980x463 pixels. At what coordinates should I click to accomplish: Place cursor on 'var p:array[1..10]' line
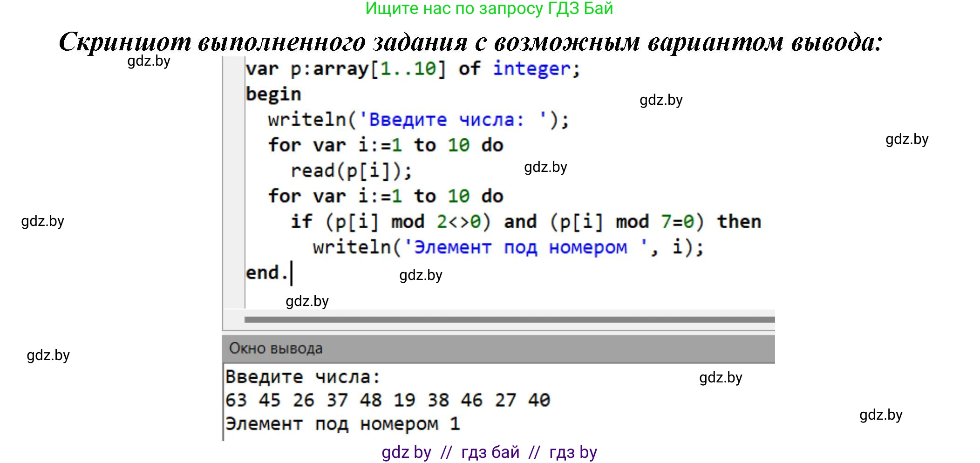tap(345, 69)
